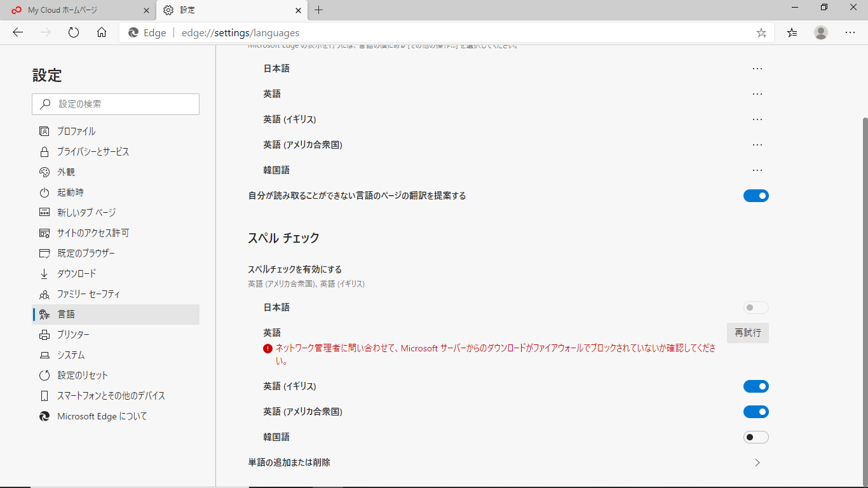This screenshot has width=868, height=488.
Task: Enable 韓国語 spell check switch
Action: [756, 437]
